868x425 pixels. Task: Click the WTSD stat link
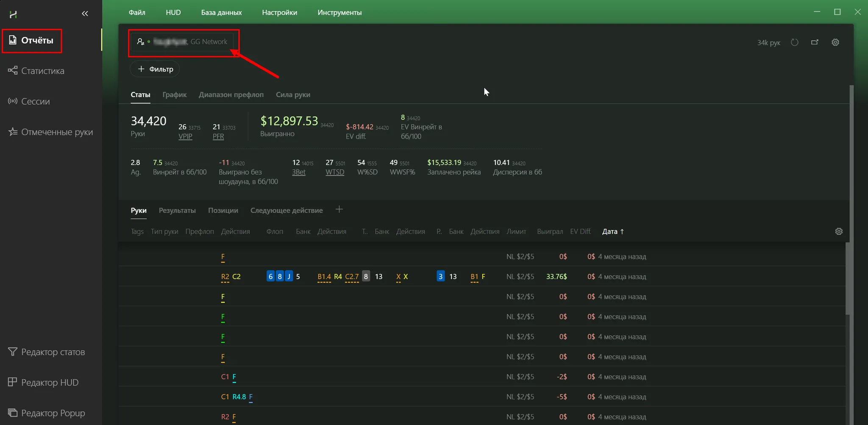[335, 172]
